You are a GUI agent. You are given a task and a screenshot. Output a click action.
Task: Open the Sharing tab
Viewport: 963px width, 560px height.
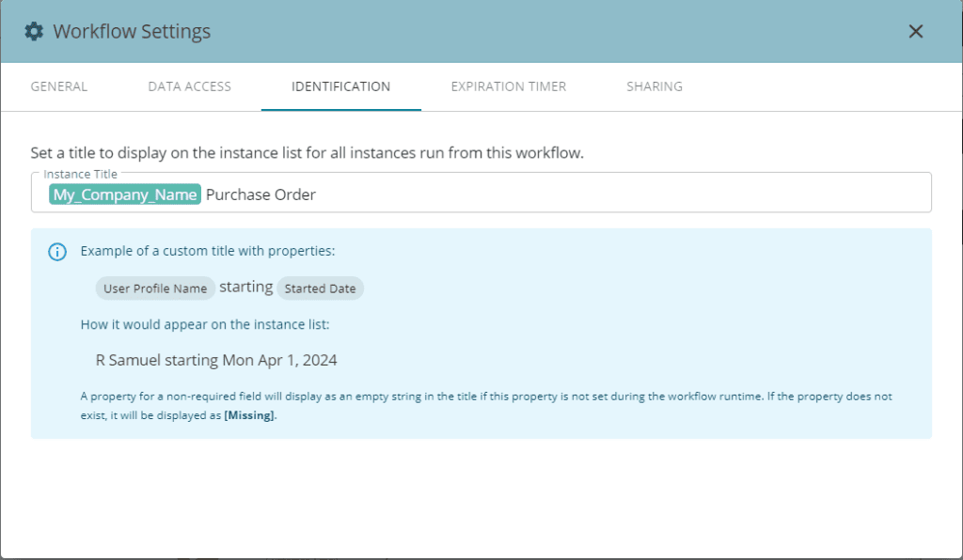tap(655, 86)
